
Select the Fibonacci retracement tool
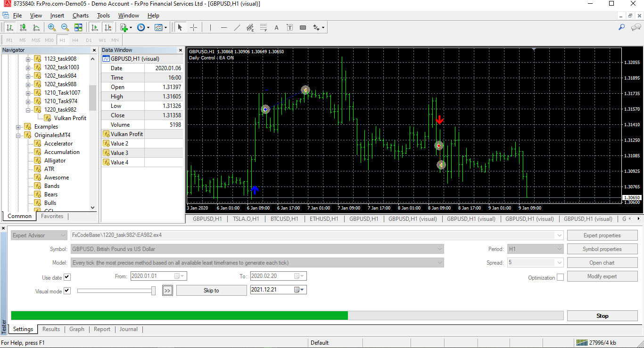tap(264, 27)
